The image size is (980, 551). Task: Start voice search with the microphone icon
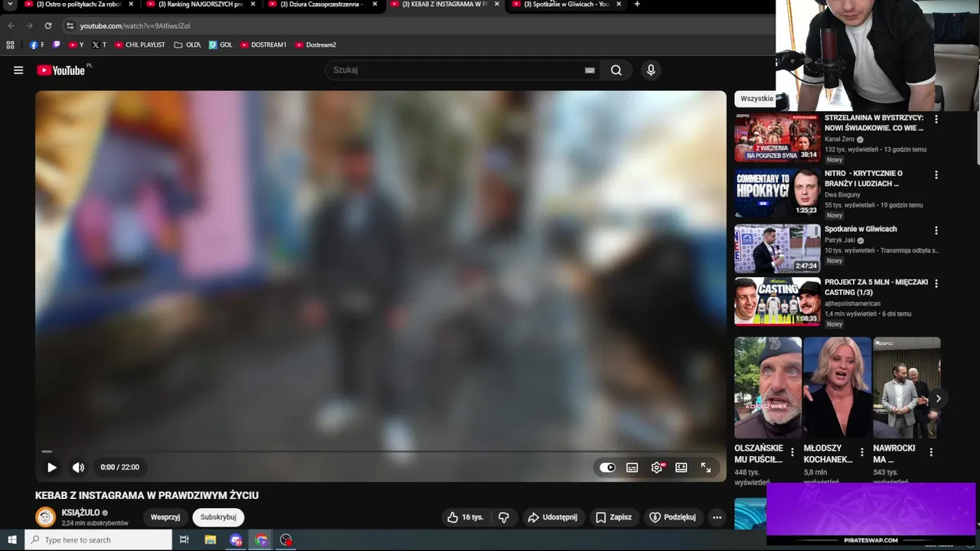click(x=651, y=70)
